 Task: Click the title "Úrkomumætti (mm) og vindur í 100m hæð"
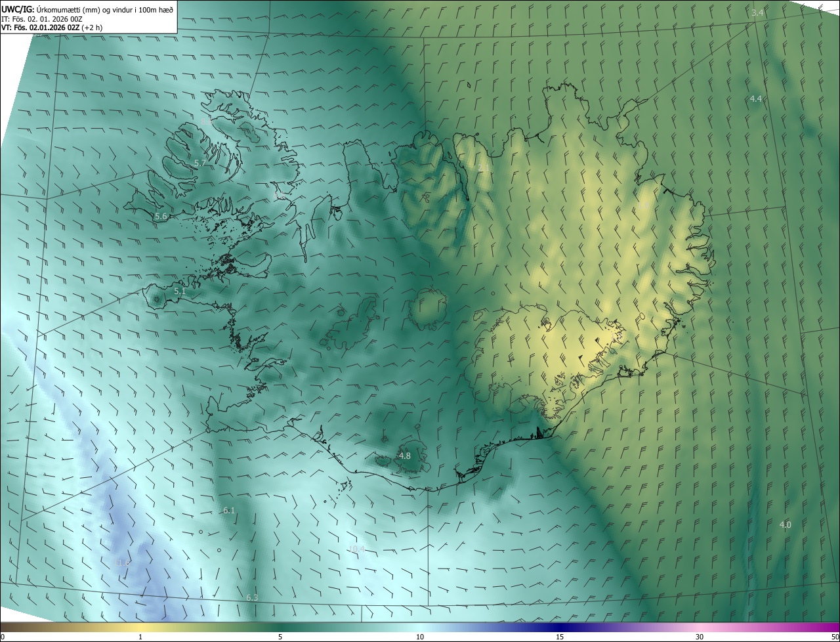pos(104,9)
